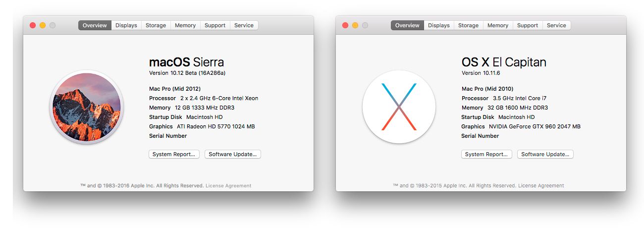This screenshot has height=231, width=644.
Task: Open Memory tab in El Capitan window
Action: pyautogui.click(x=498, y=25)
